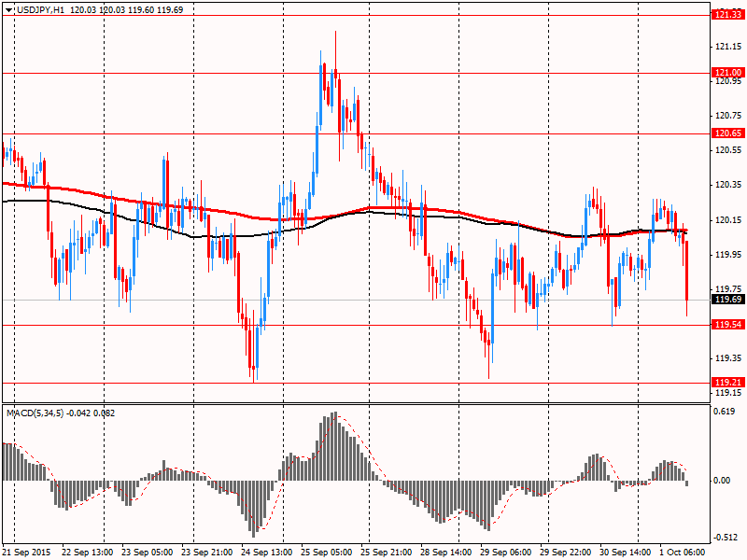Click the 120.15 price scale value
Image resolution: width=747 pixels, height=560 pixels.
(x=728, y=220)
